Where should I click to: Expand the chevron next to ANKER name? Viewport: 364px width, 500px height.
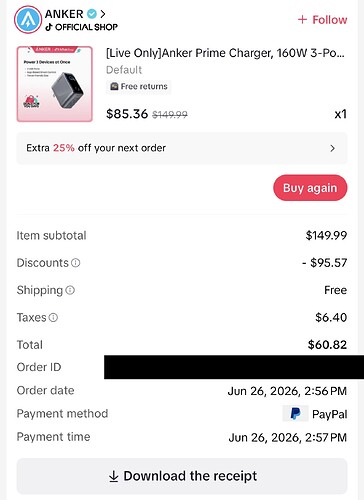(x=103, y=14)
